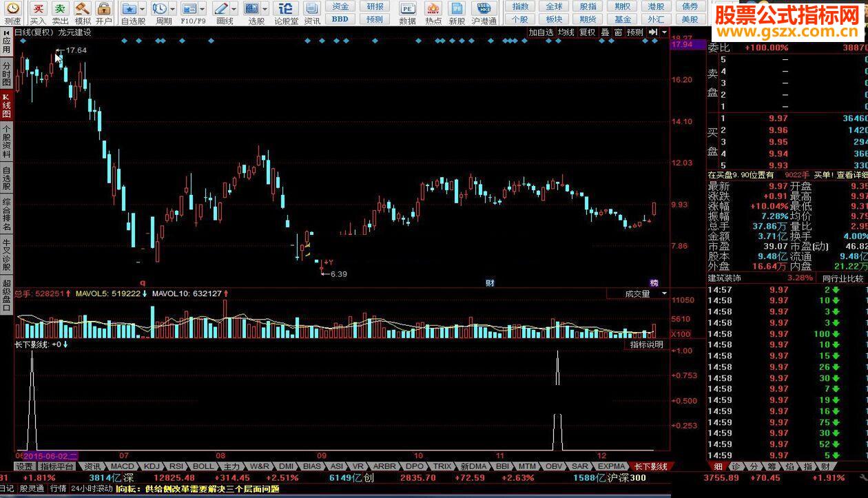Open the 卖出 sell icon
868x498 pixels.
coord(61,9)
